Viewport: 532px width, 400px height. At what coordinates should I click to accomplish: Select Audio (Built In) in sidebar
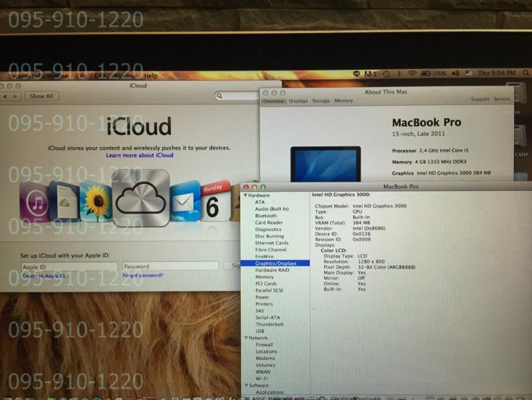272,209
